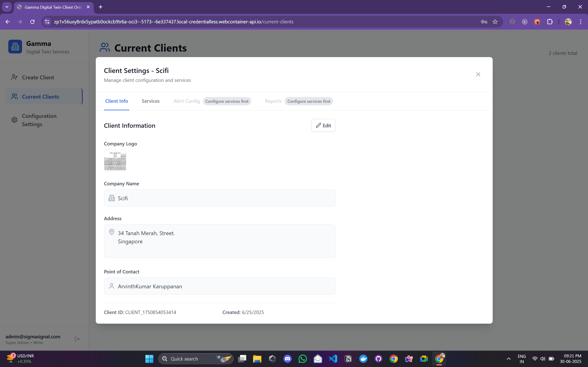588x367 pixels.
Task: Click the Gamma building logo icon
Action: point(15,47)
